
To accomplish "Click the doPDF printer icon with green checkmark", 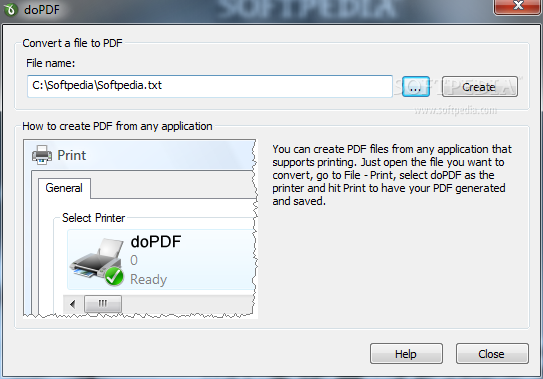I will pyautogui.click(x=97, y=261).
